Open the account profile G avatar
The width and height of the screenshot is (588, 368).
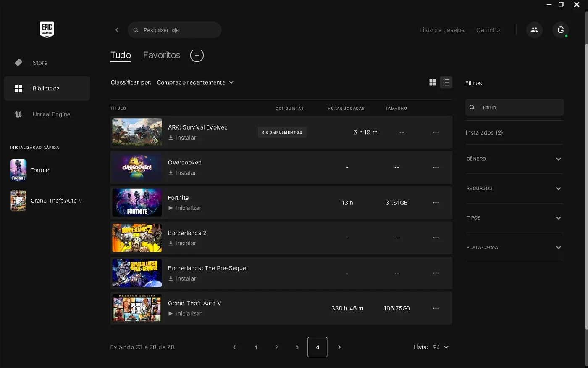point(560,30)
